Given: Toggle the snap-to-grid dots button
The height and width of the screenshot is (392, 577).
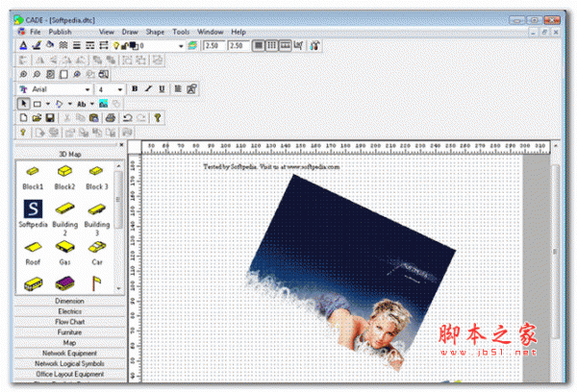Looking at the screenshot, I should click(271, 45).
